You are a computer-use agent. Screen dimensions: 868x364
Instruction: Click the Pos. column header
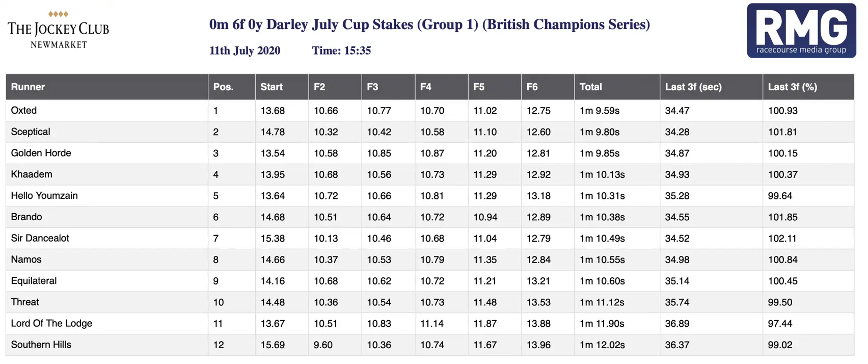tap(223, 87)
